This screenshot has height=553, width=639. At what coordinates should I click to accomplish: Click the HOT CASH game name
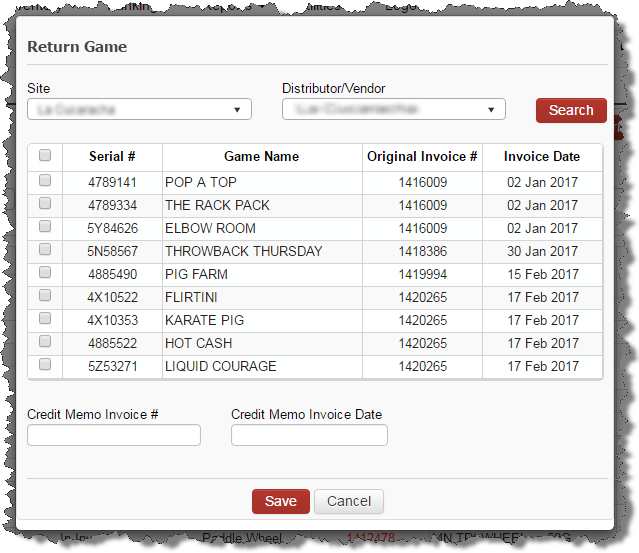coord(198,344)
